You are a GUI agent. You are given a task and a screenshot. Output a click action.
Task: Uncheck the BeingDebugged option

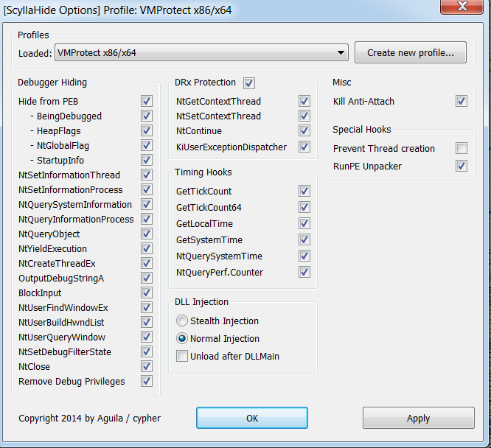pos(147,116)
